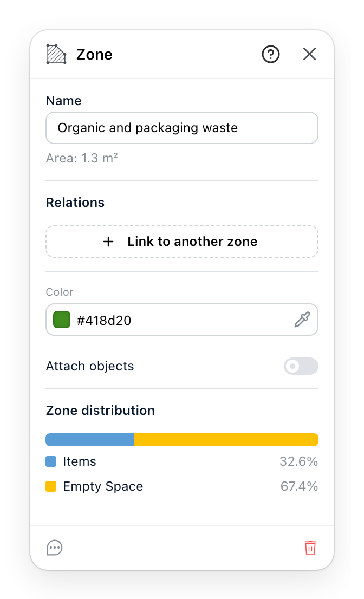This screenshot has width=364, height=599.
Task: Click the hatched zone polygon icon
Action: tap(56, 54)
